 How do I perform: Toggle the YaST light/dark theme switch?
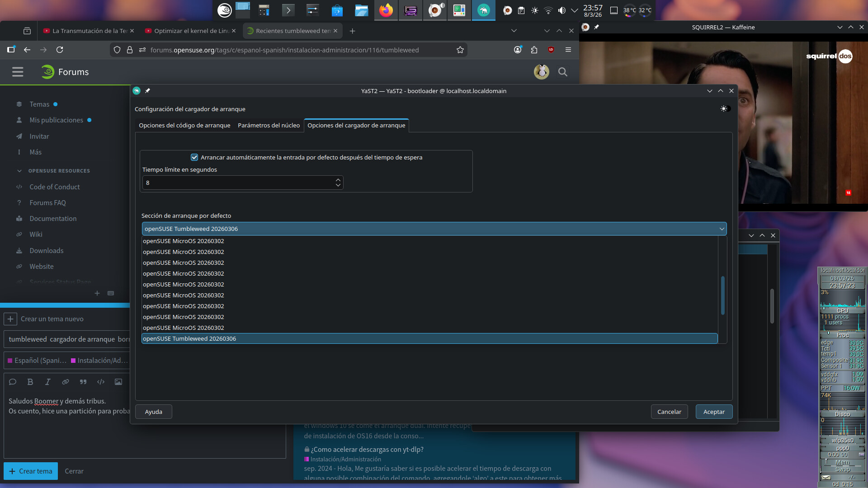[725, 109]
